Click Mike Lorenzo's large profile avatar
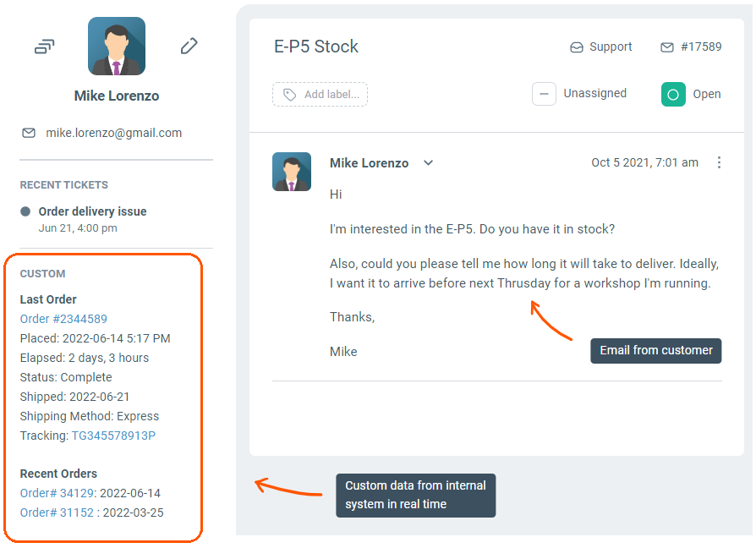 coord(117,47)
